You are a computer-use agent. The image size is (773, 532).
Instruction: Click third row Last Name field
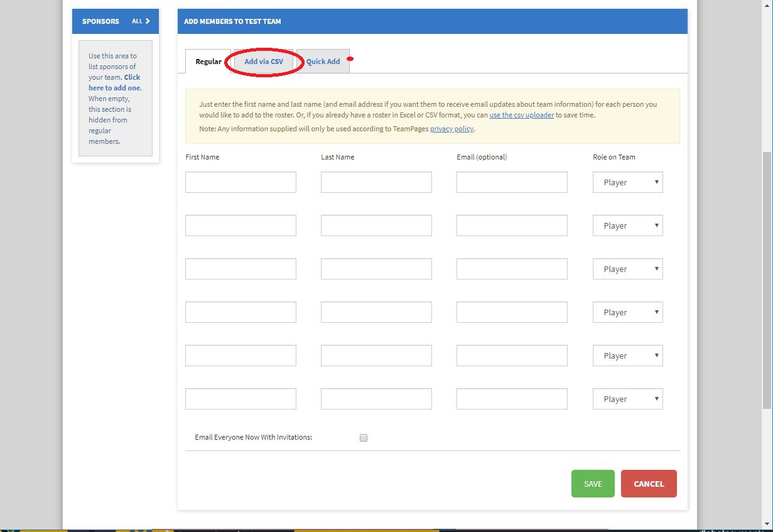click(376, 269)
